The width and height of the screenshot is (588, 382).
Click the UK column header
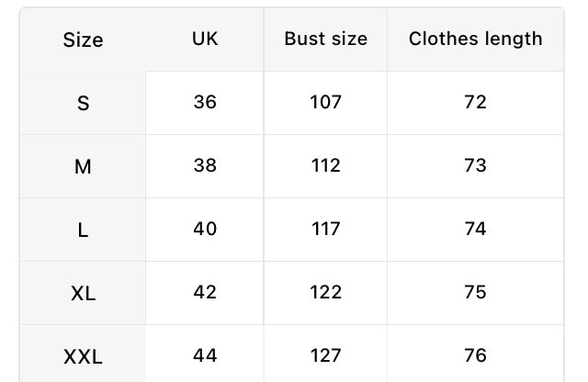click(205, 39)
